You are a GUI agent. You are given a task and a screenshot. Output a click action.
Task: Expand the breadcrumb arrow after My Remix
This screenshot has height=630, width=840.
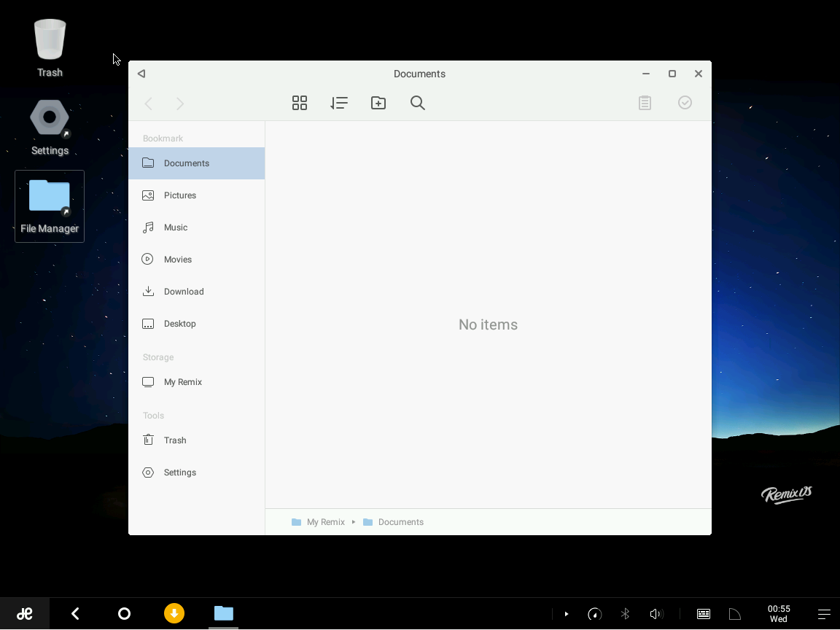(x=354, y=522)
